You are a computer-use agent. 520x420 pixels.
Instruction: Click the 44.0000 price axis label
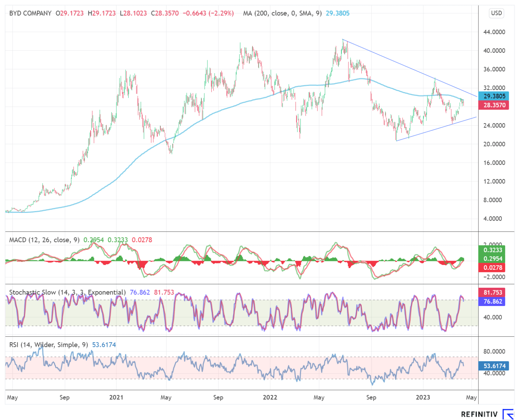494,32
